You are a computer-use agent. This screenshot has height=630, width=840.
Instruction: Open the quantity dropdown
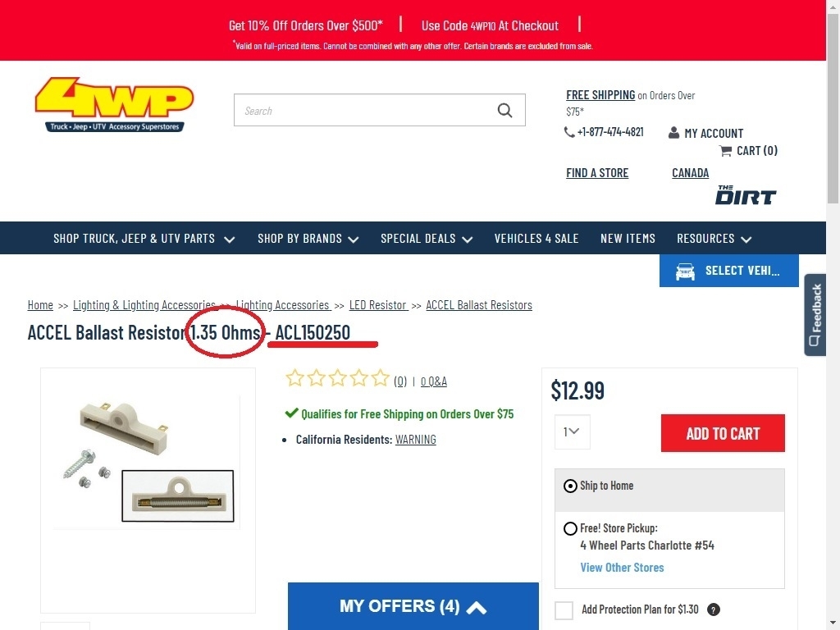point(572,431)
